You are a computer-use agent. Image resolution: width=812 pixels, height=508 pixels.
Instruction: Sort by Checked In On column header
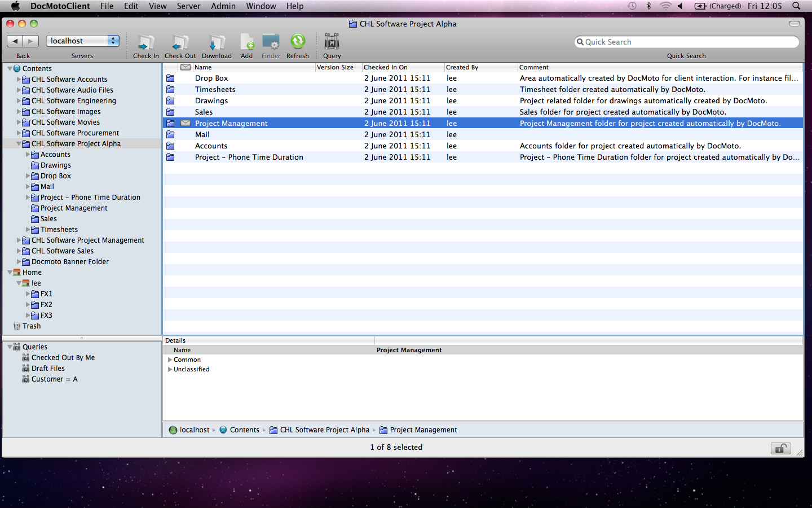[x=403, y=67]
